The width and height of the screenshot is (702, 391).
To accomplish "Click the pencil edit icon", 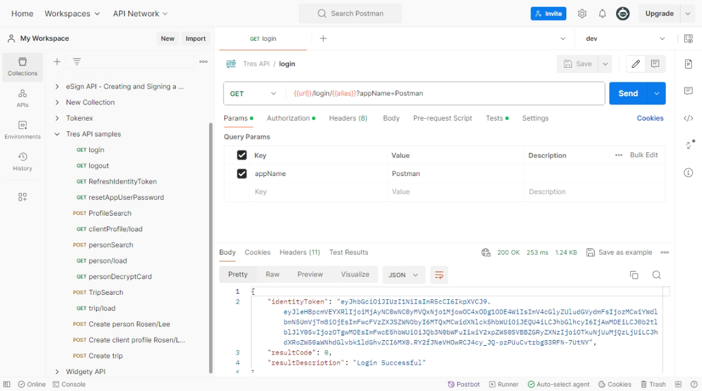I will 636,64.
